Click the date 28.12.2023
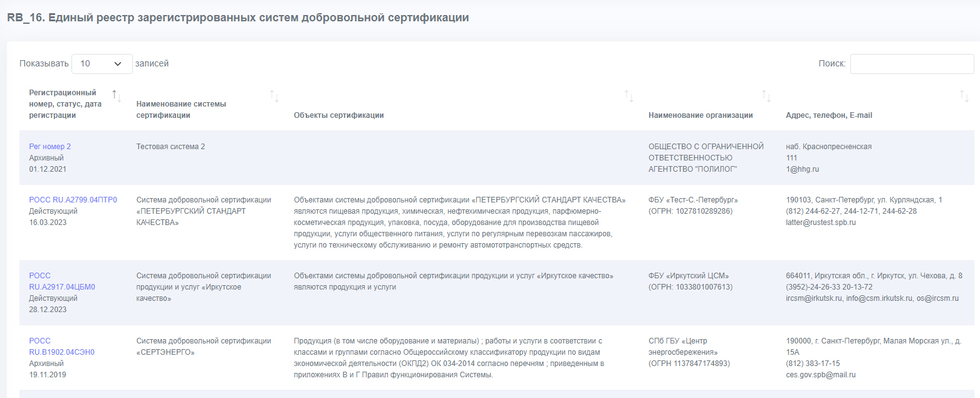Viewport: 980px width, 398px height. point(48,310)
